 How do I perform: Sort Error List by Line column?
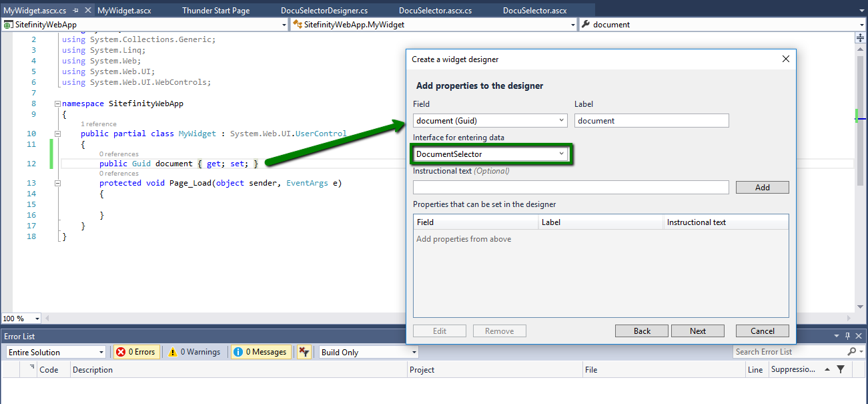coord(756,369)
